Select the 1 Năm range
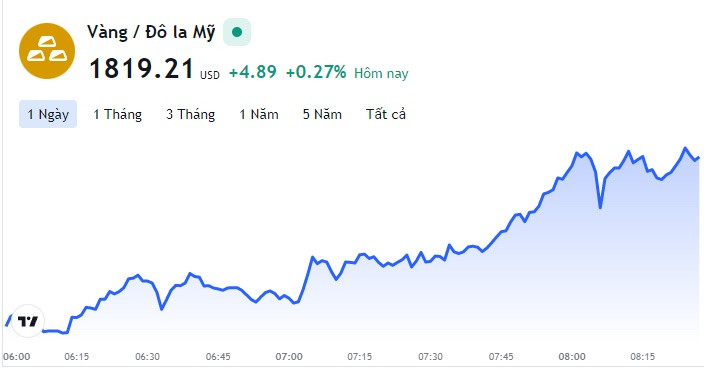The image size is (704, 368). (x=259, y=114)
